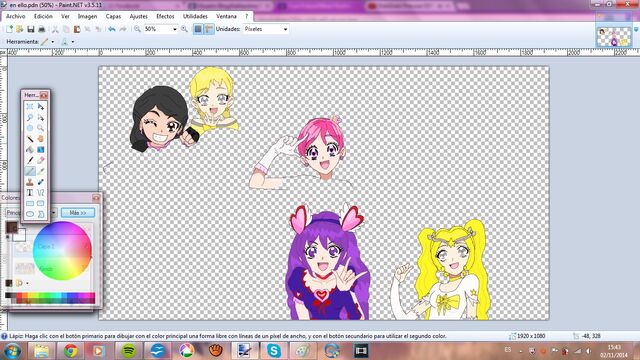Choose the Ellipse shape tool
Image resolution: width=640 pixels, height=360 pixels.
click(x=30, y=213)
